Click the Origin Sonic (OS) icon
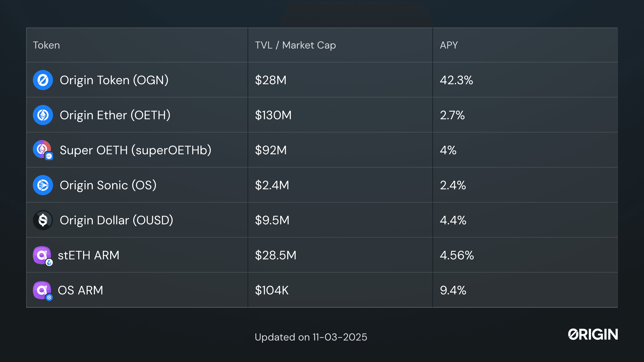 (x=43, y=185)
